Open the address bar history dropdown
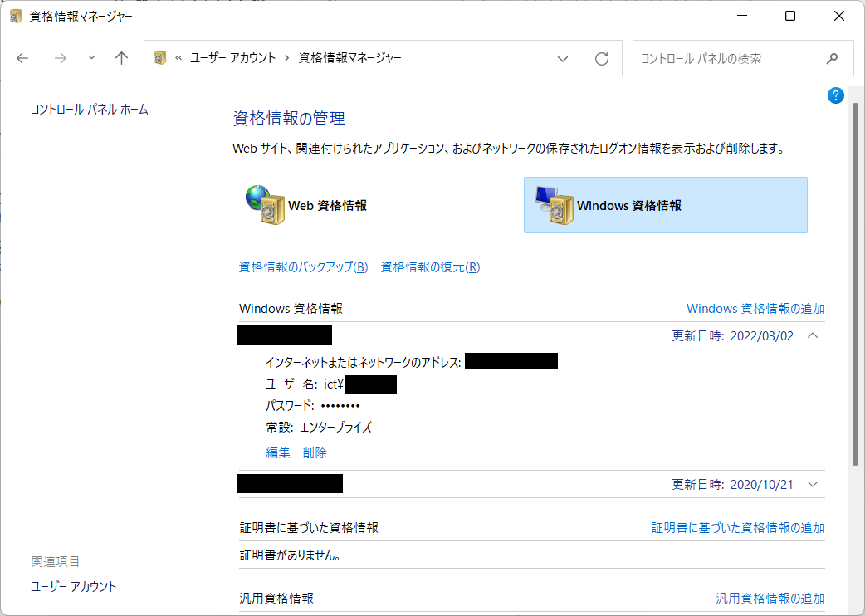The image size is (865, 616). tap(563, 58)
